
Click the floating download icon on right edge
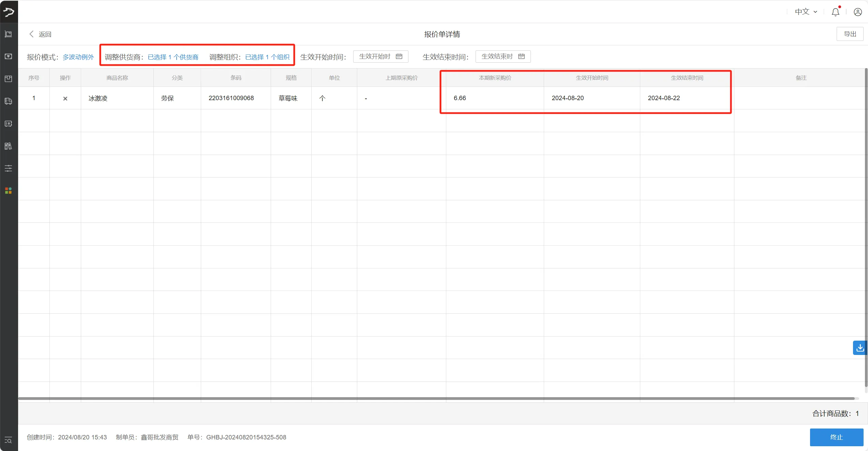[x=860, y=348]
